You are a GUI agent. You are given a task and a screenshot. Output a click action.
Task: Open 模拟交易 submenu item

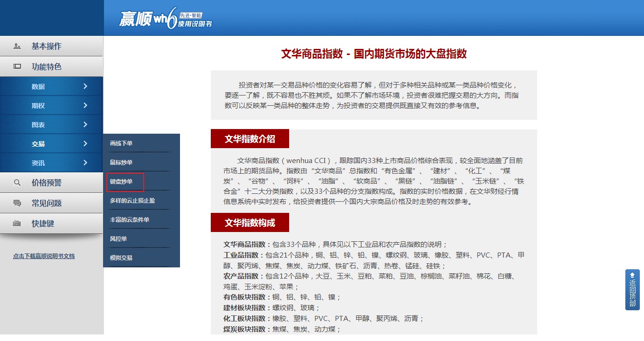tap(121, 258)
